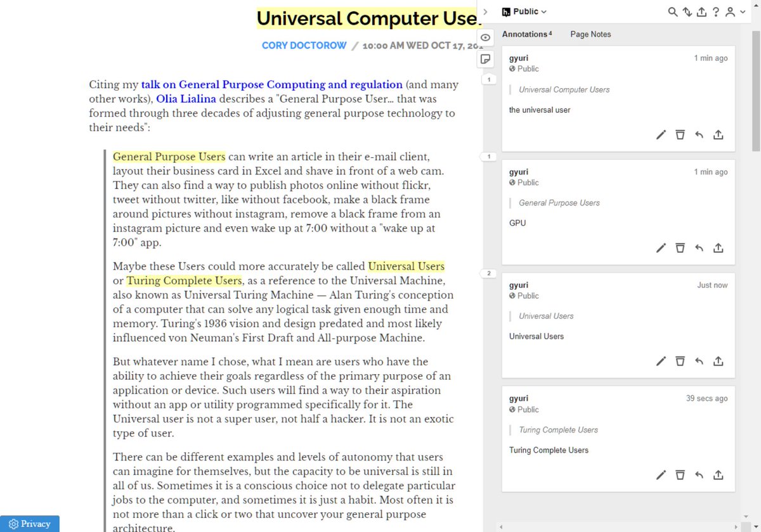This screenshot has height=532, width=761.
Task: Switch to the Annotations tab
Action: [526, 34]
